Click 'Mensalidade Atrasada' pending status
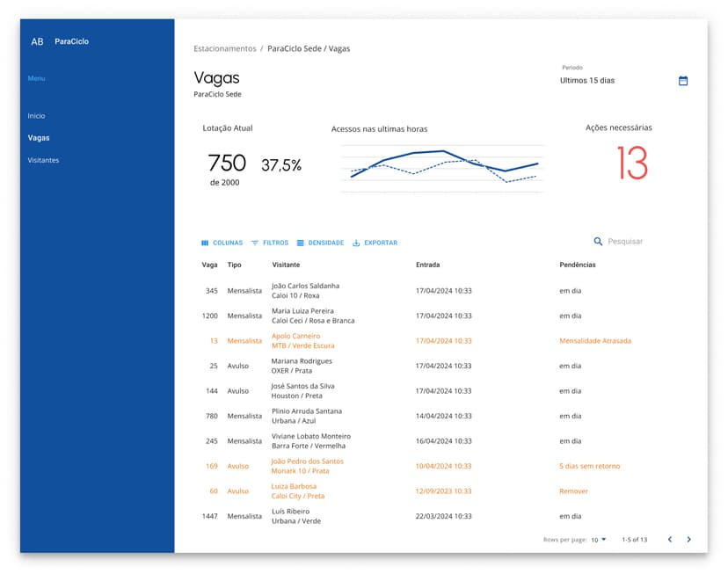 [x=595, y=341]
